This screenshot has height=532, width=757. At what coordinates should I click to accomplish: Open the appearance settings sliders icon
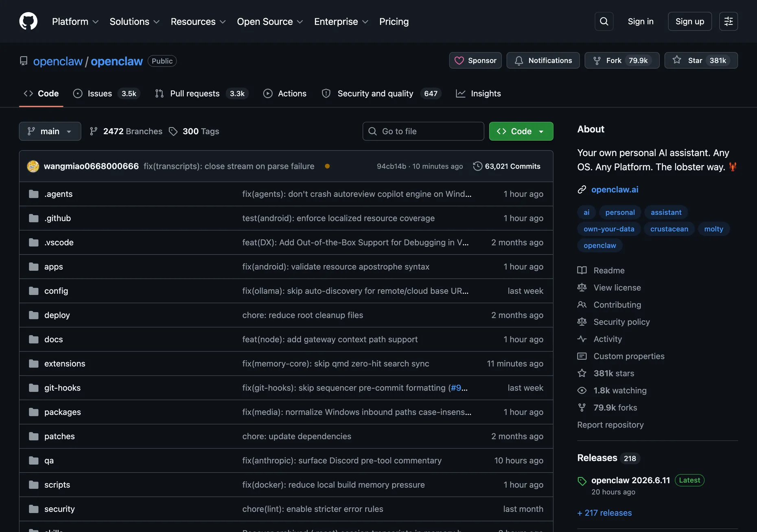(x=729, y=21)
